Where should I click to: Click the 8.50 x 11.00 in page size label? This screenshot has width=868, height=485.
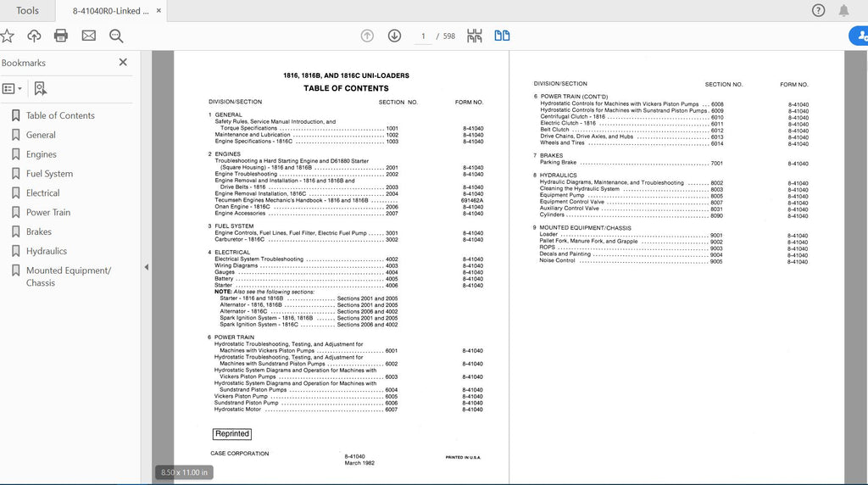click(184, 472)
